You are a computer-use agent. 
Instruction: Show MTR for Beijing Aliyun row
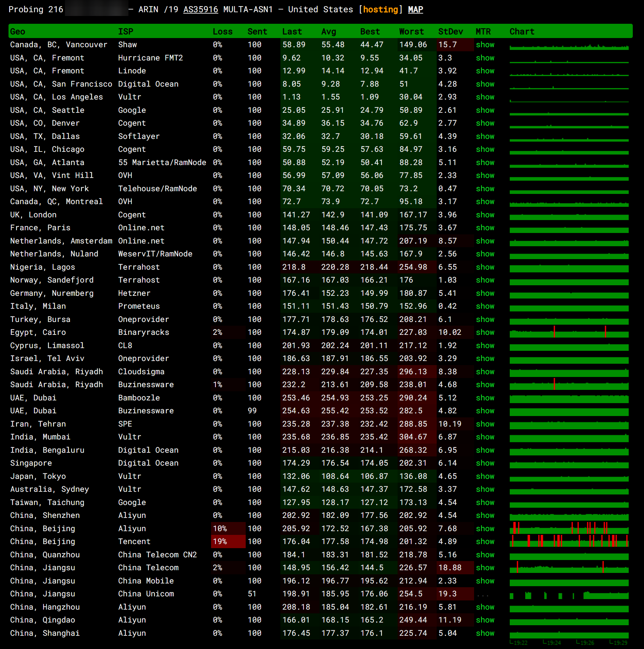tap(485, 528)
